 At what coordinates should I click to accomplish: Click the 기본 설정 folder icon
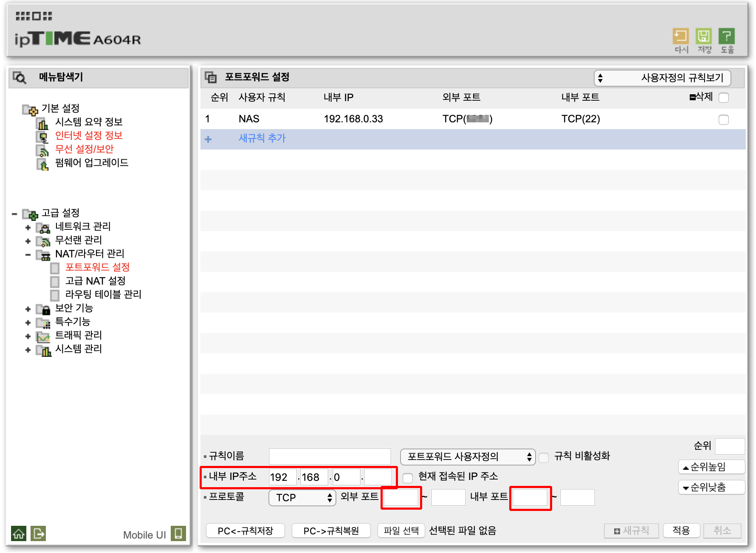pos(30,110)
